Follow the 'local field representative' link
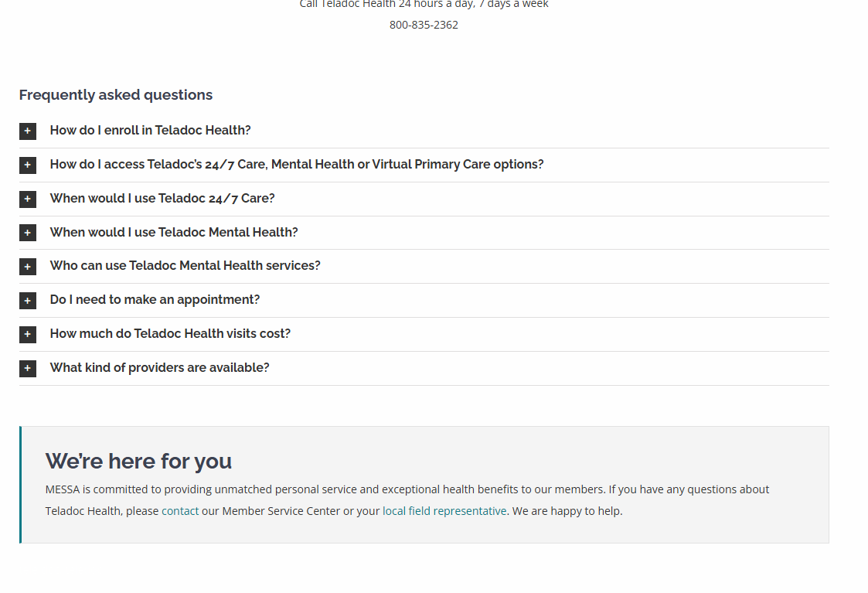This screenshot has width=868, height=593. (444, 511)
